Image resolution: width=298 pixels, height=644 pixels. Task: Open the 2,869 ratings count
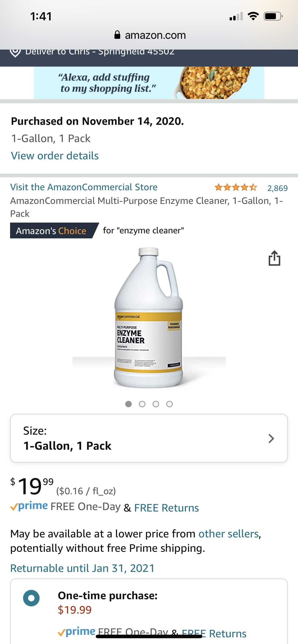pyautogui.click(x=277, y=188)
